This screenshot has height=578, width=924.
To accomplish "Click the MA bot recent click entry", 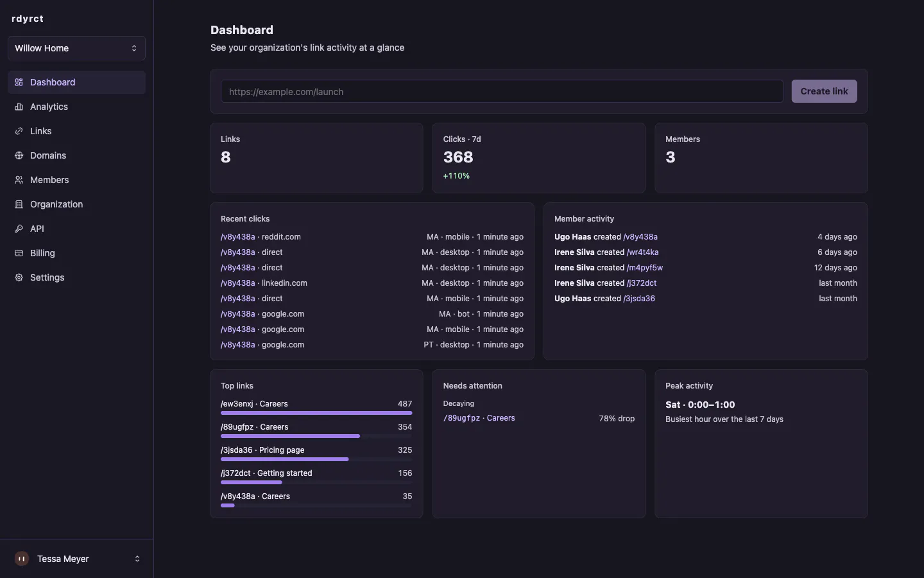I will (372, 314).
